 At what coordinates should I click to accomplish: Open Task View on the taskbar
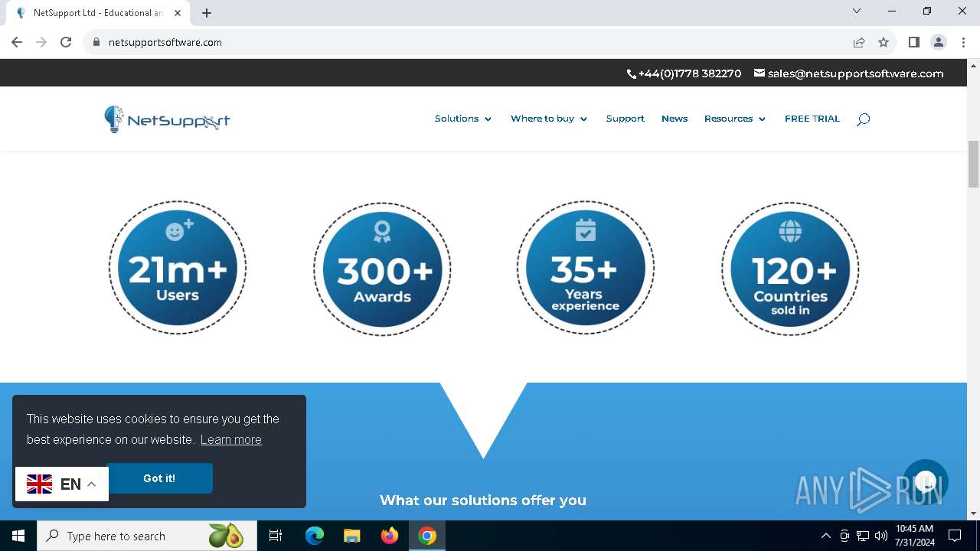pyautogui.click(x=276, y=536)
